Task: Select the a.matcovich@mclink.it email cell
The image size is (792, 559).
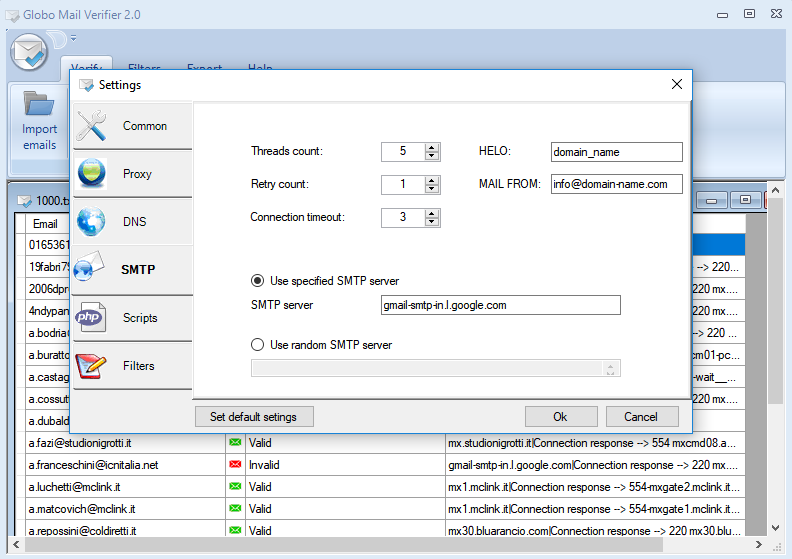Action: (x=125, y=509)
